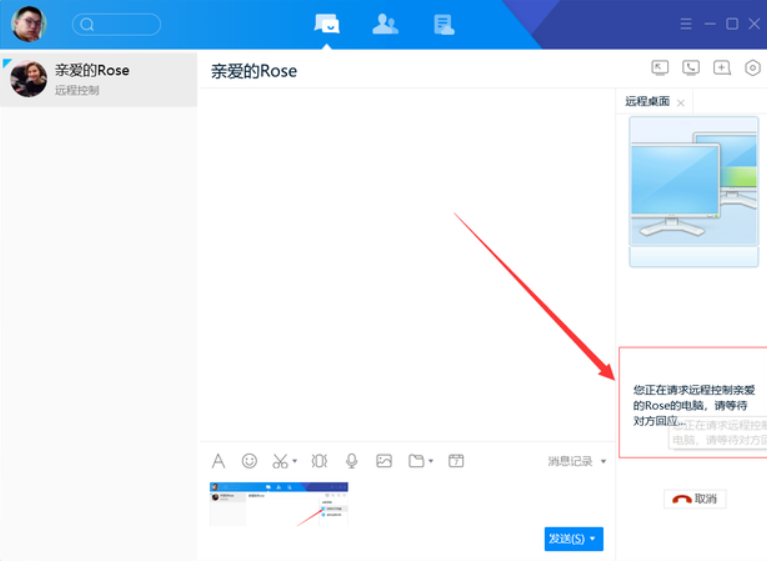Click the scissors screenshot tool

click(281, 461)
